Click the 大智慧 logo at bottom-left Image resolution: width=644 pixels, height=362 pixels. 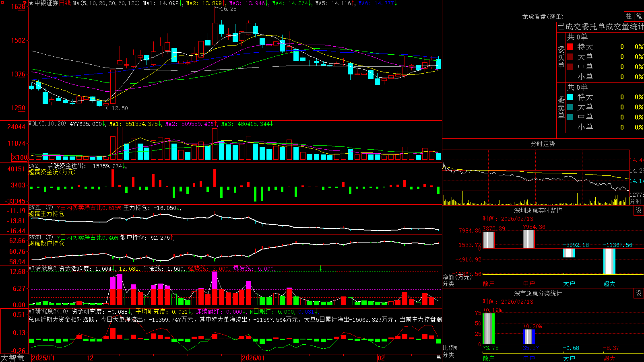[12, 358]
